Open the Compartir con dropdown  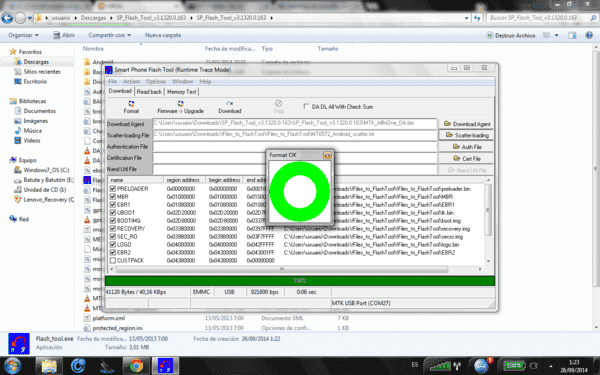tap(109, 35)
